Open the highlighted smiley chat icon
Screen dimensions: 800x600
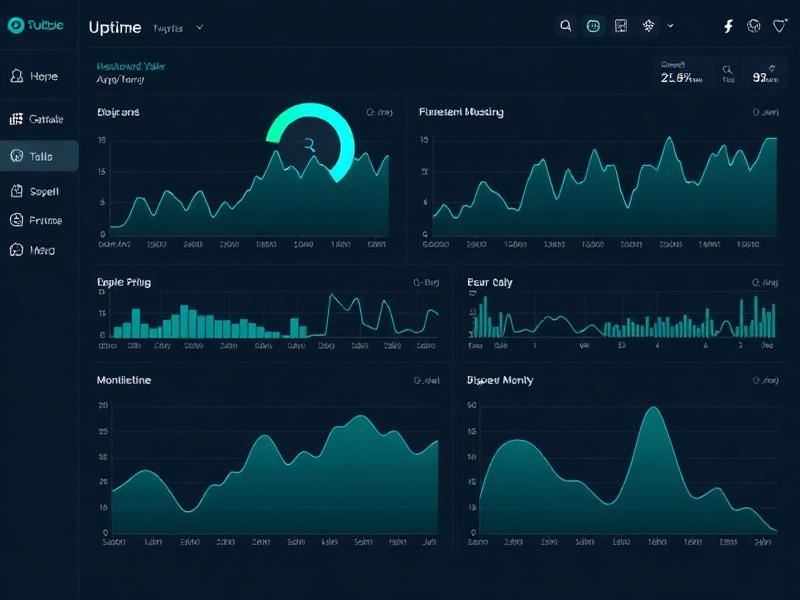point(593,26)
